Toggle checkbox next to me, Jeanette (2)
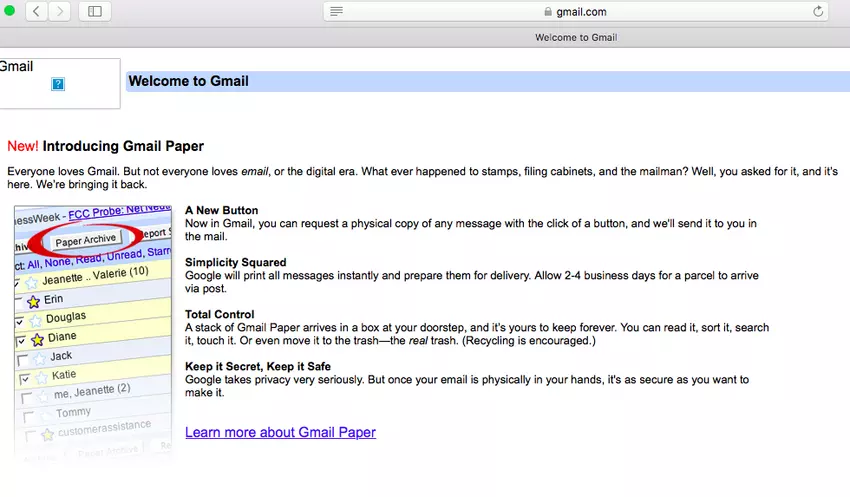Image resolution: width=850 pixels, height=497 pixels. click(26, 398)
